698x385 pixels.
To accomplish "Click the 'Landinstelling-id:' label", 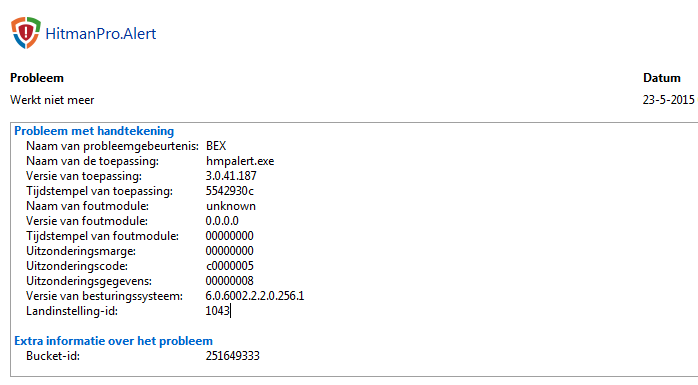I will point(72,311).
